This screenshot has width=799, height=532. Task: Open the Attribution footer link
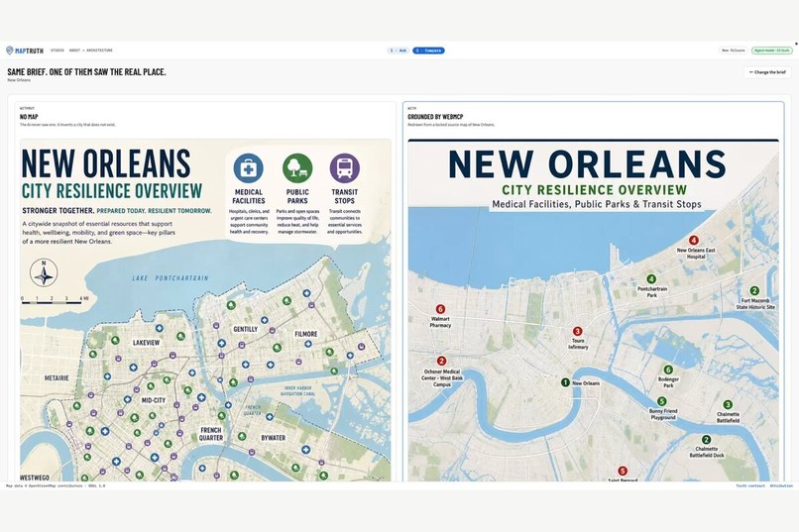[x=781, y=485]
